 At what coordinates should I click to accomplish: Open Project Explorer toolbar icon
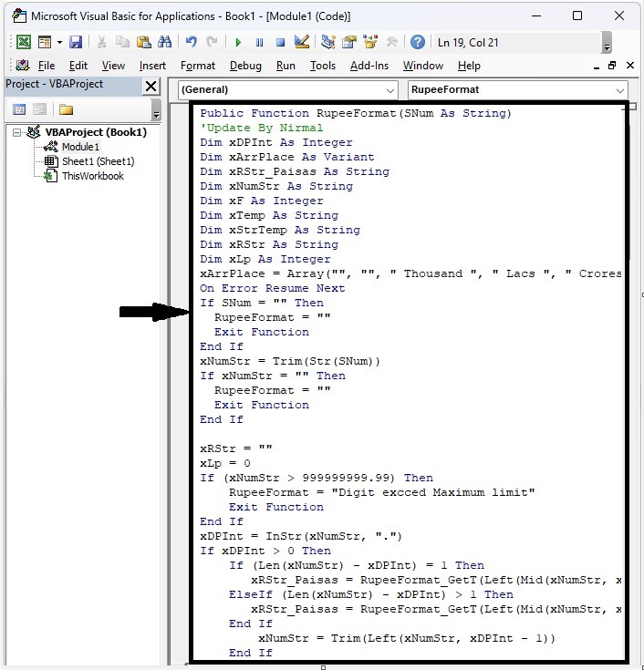[328, 42]
